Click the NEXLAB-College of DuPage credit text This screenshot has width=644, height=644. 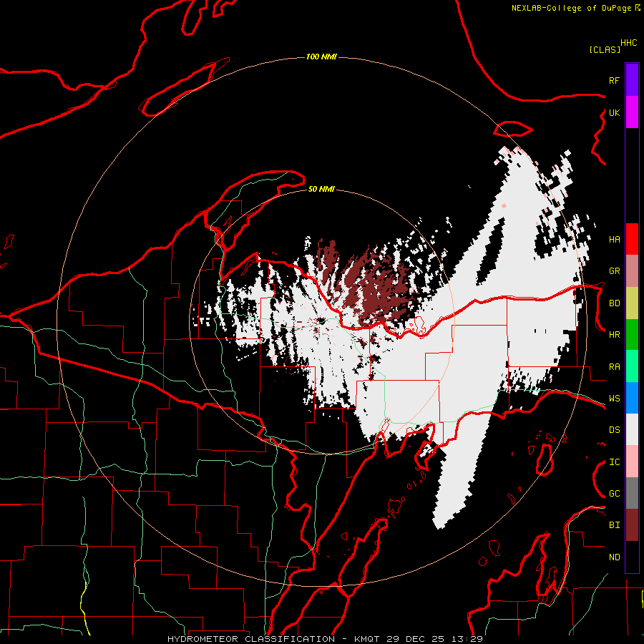point(571,8)
